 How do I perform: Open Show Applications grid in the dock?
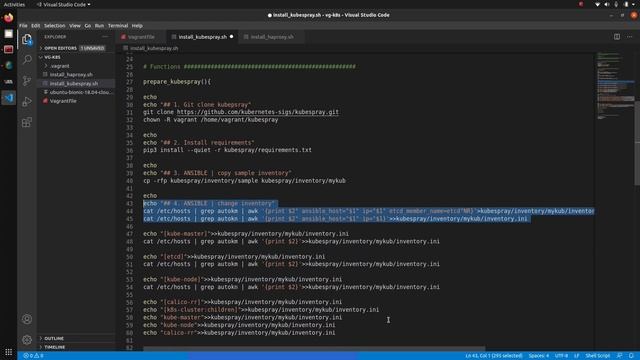coord(9,352)
